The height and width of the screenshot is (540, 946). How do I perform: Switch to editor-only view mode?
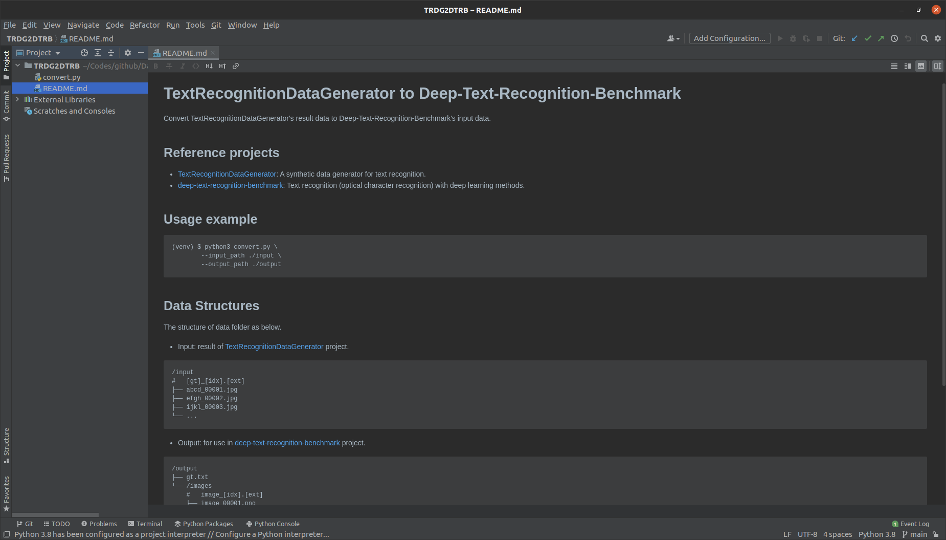click(x=894, y=66)
